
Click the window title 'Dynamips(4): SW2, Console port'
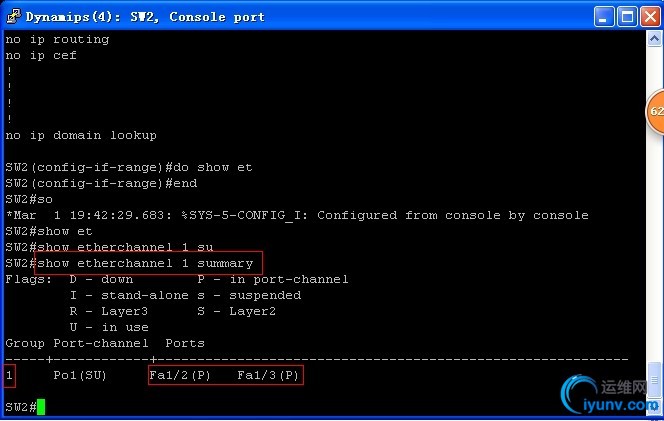pos(145,17)
